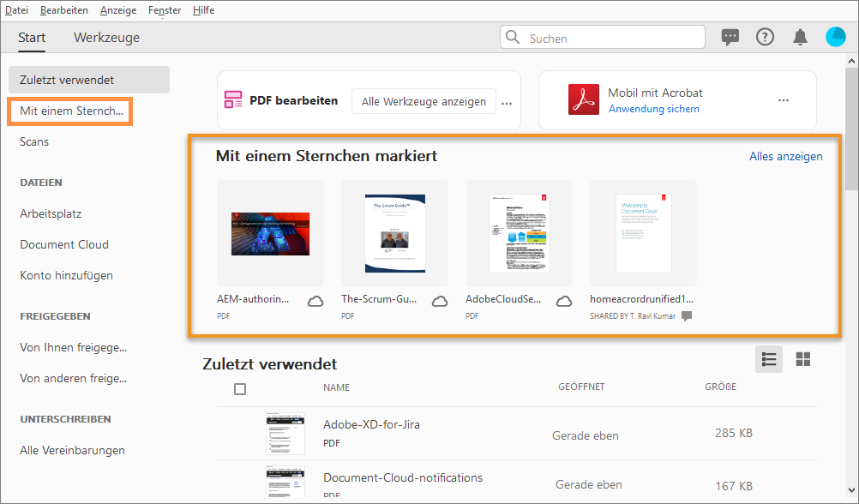This screenshot has width=859, height=504.
Task: Open more options on Mobil mit Acrobat card
Action: 784,100
